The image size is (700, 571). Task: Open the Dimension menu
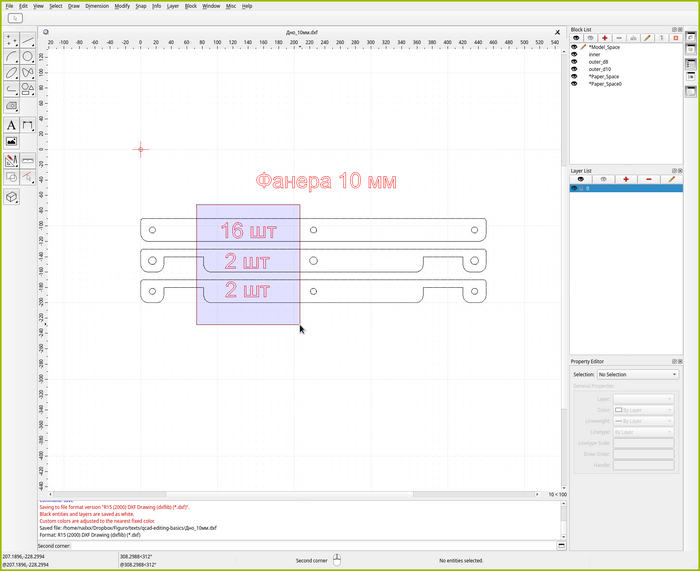(x=97, y=6)
